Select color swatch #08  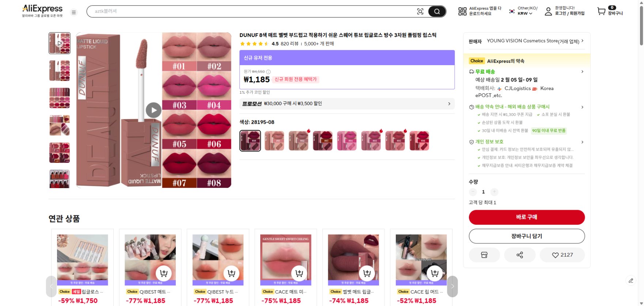click(x=250, y=141)
